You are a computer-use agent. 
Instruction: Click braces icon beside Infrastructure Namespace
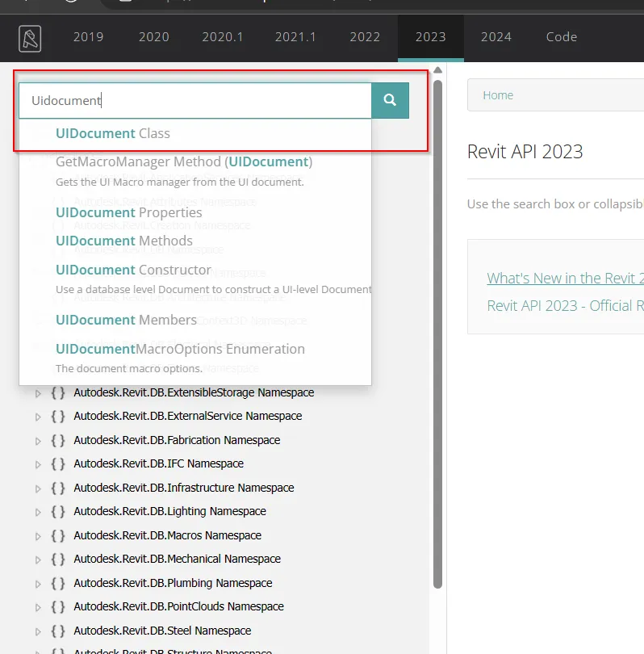pyautogui.click(x=58, y=488)
